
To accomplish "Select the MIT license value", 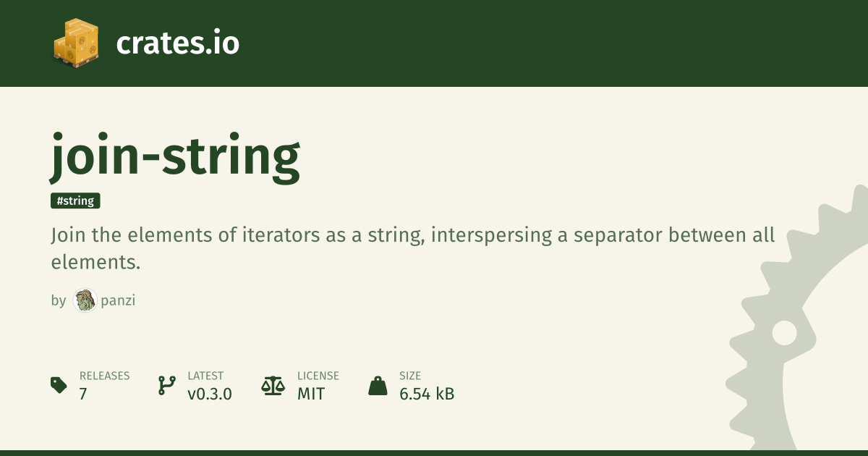I will click(311, 394).
